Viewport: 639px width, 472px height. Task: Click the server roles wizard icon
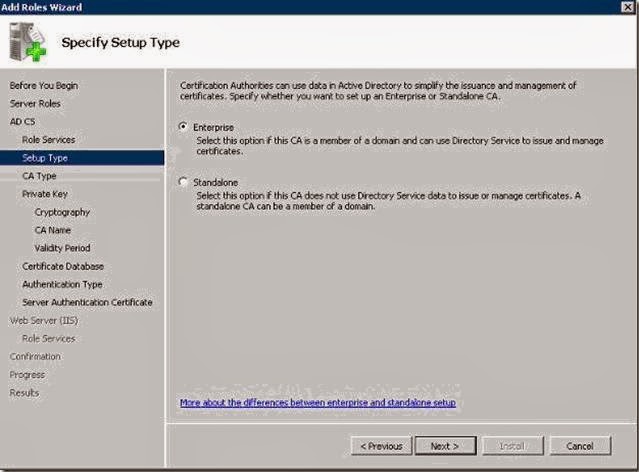tap(27, 42)
